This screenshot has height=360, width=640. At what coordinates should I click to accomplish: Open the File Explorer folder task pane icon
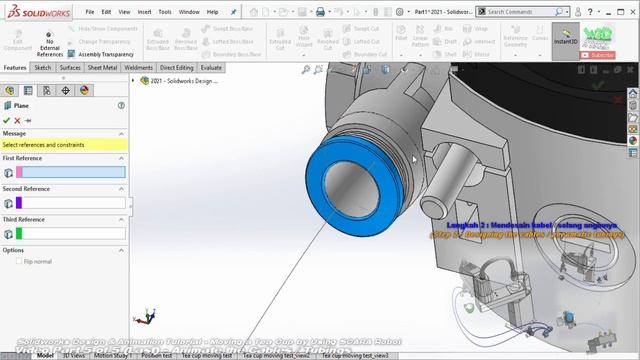pyautogui.click(x=633, y=118)
